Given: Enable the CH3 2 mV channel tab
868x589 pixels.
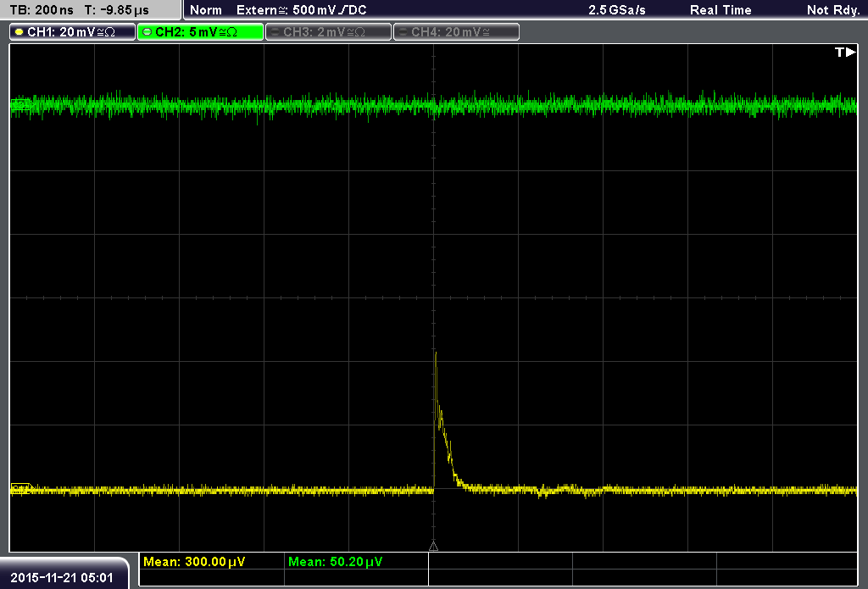Looking at the screenshot, I should [328, 32].
